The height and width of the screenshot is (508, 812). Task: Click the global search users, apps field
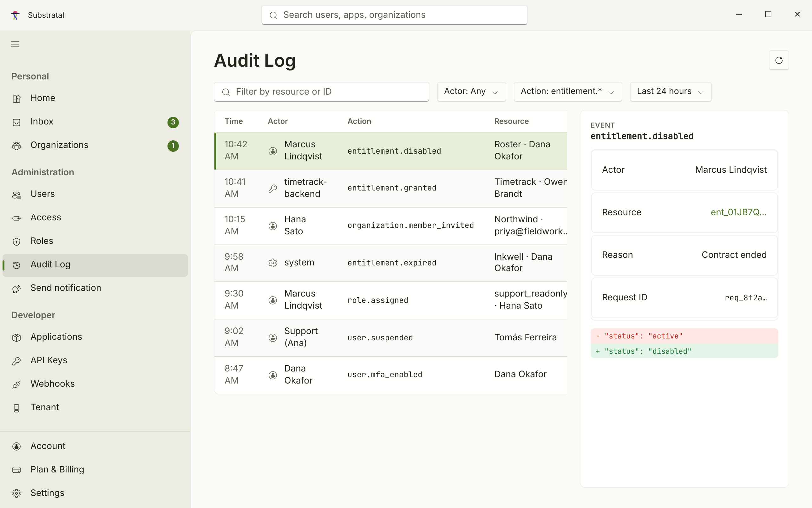[x=394, y=15]
